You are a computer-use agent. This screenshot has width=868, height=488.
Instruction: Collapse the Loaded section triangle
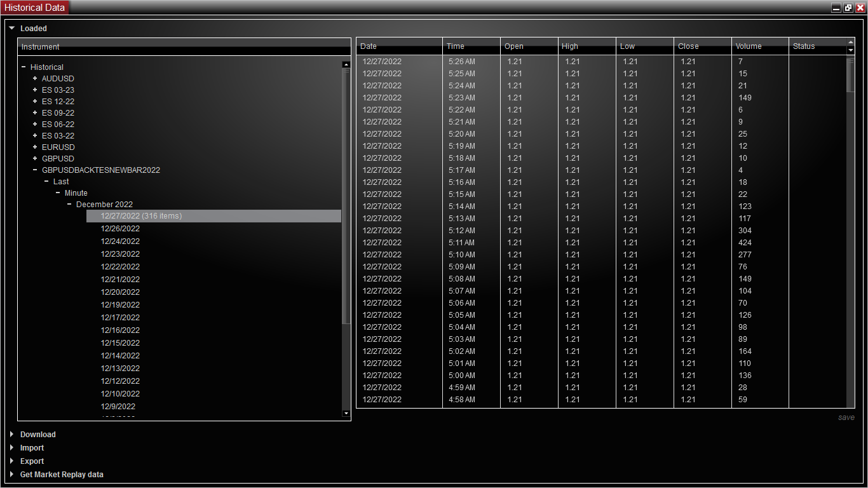tap(12, 28)
